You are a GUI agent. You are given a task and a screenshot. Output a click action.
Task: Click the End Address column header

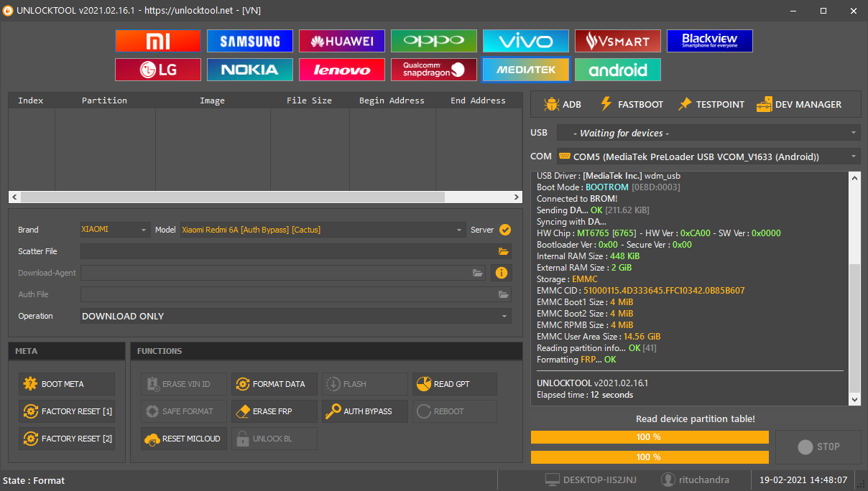pyautogui.click(x=479, y=100)
